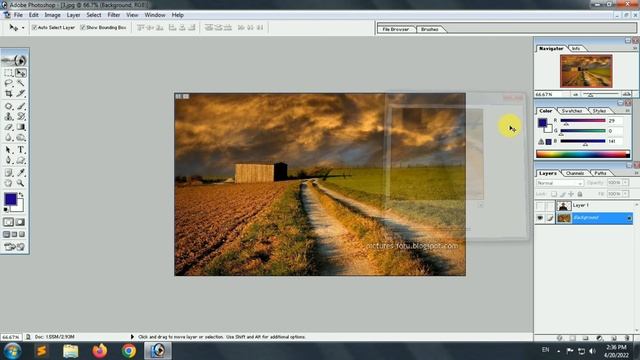Click the zoom percentage field in status bar
Image resolution: width=640 pixels, height=360 pixels.
(11, 337)
